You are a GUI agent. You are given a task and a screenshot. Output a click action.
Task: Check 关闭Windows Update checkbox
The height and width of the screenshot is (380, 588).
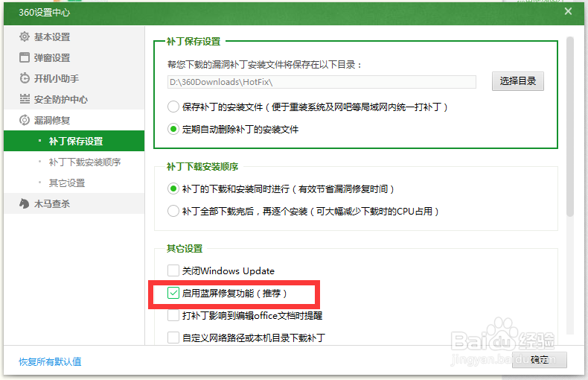(173, 270)
